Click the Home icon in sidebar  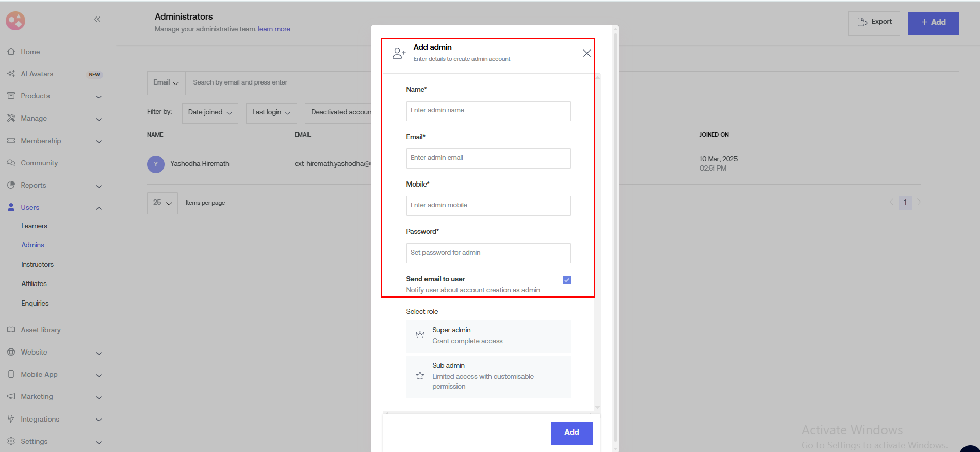point(11,52)
